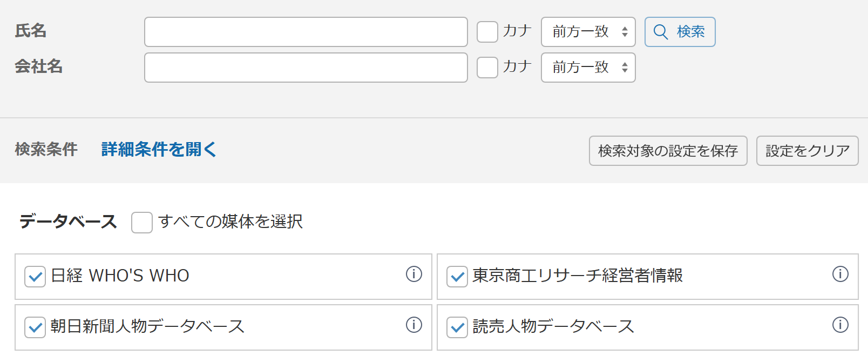Check すべての媒体を選択 checkbox
Screen dimensions: 868x362
[142, 223]
